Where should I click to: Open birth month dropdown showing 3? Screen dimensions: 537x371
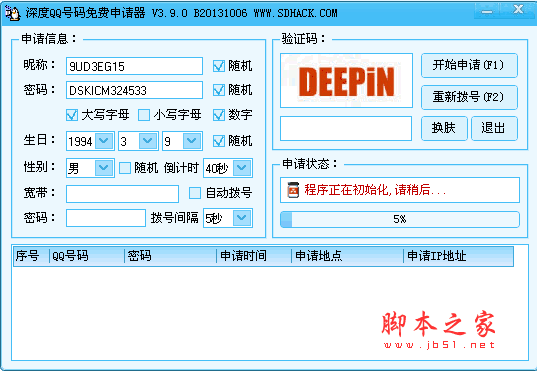click(148, 141)
